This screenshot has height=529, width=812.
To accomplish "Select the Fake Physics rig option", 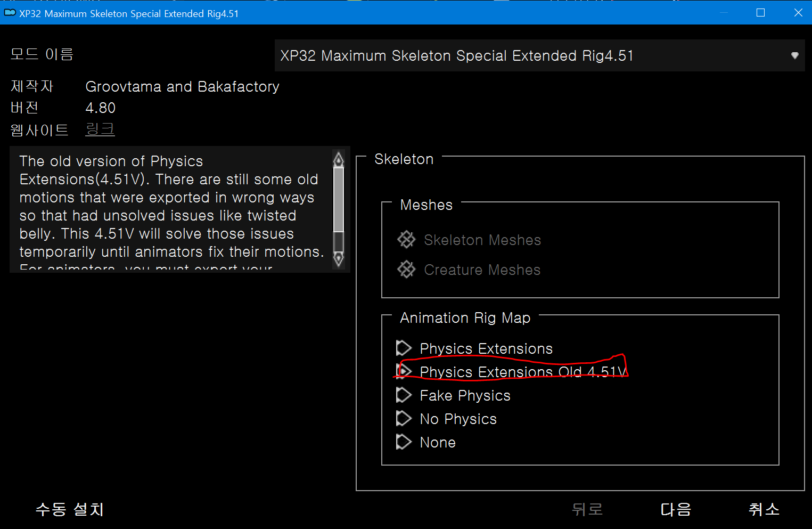I will click(x=464, y=395).
